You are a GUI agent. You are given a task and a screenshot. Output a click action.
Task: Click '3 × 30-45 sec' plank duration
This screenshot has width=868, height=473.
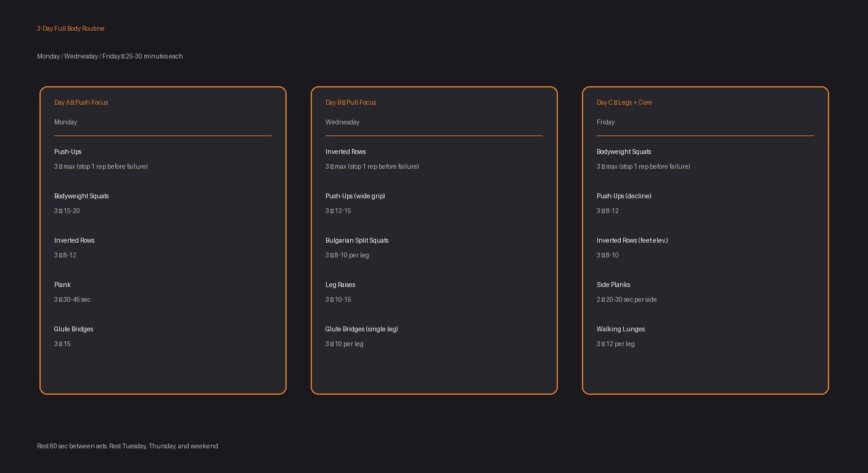click(x=72, y=299)
